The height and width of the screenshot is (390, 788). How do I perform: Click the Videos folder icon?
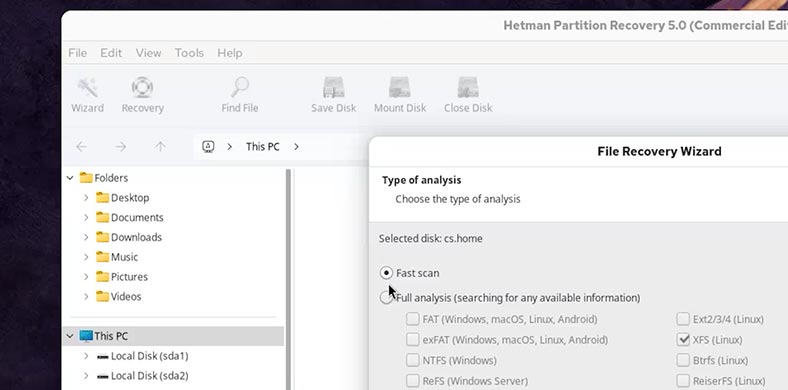103,297
